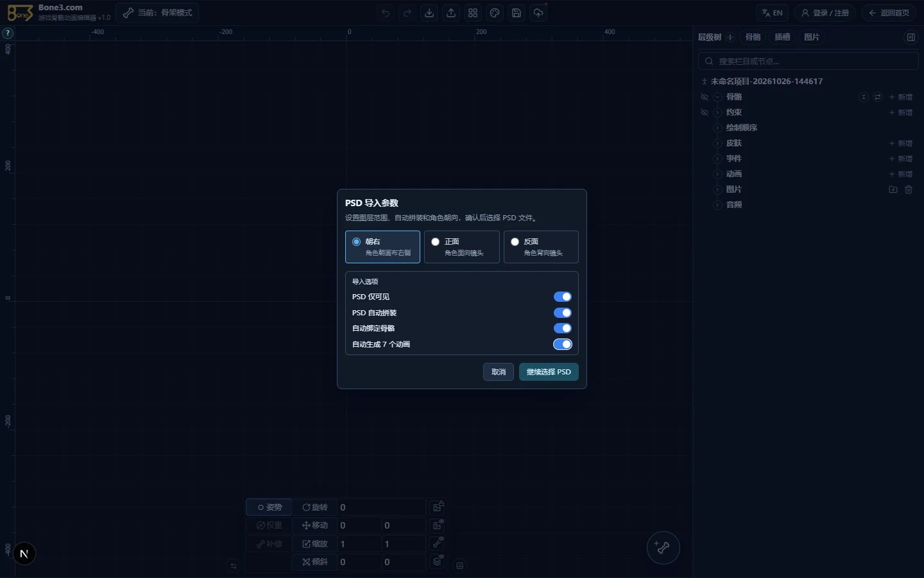Expand the 事件 tree node

coord(717,159)
